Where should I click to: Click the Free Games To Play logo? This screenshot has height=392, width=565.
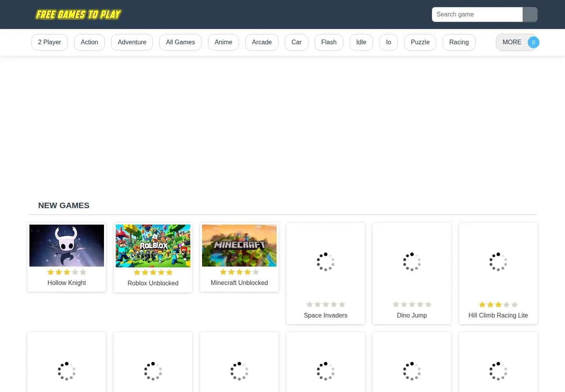coord(78,15)
